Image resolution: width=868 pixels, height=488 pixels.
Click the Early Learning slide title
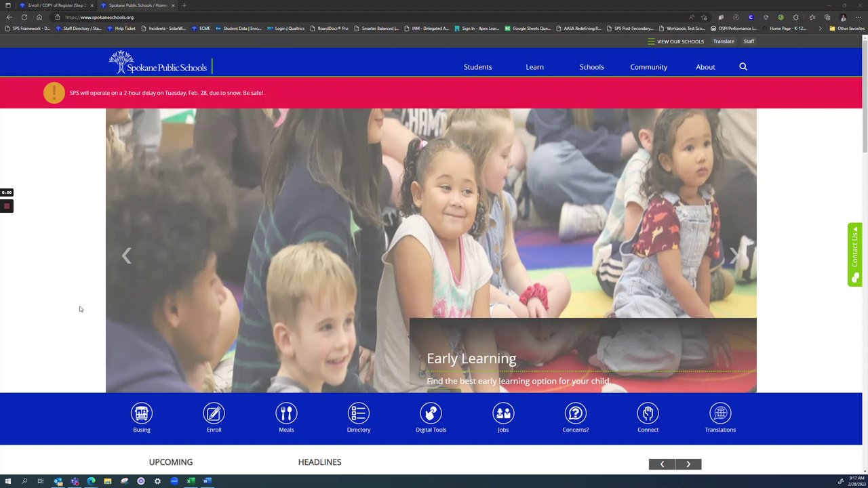(471, 359)
